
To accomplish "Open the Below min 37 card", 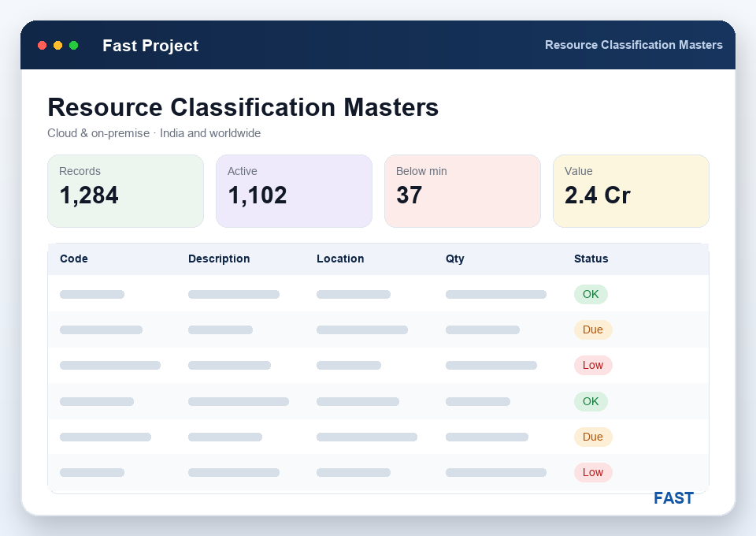I will pos(462,191).
